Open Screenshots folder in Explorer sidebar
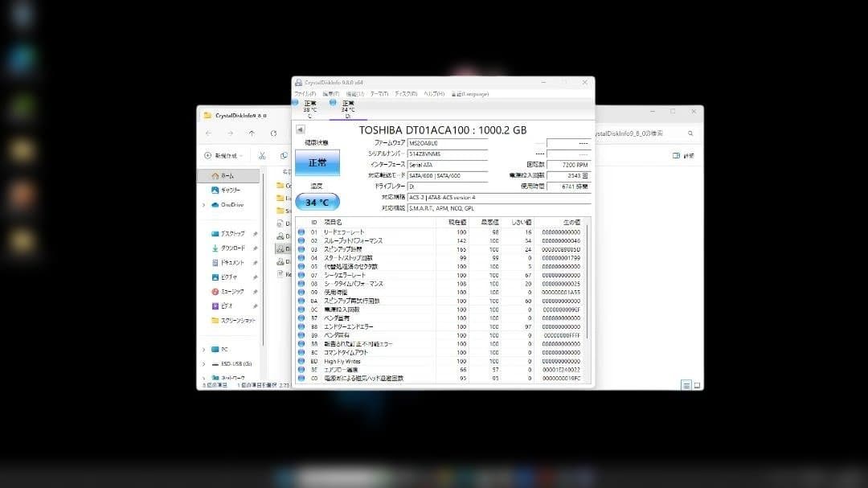This screenshot has width=868, height=488. click(233, 320)
